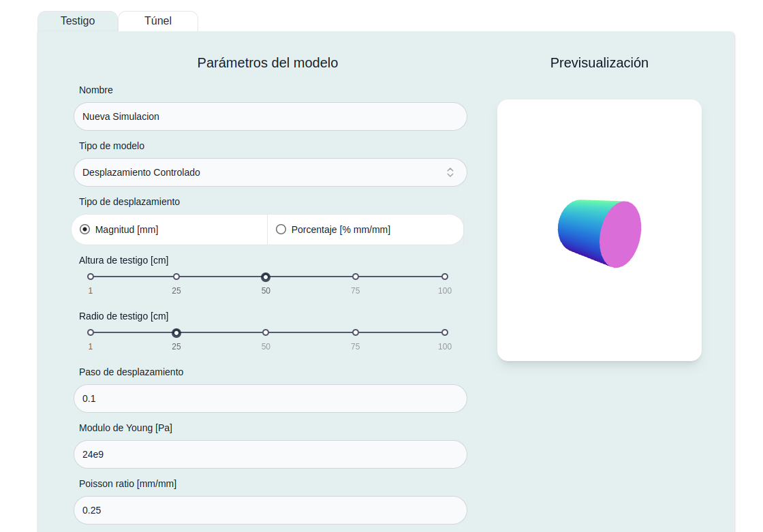Set Radio de testigo slider to 50
Viewport: 763px width, 532px height.
266,332
